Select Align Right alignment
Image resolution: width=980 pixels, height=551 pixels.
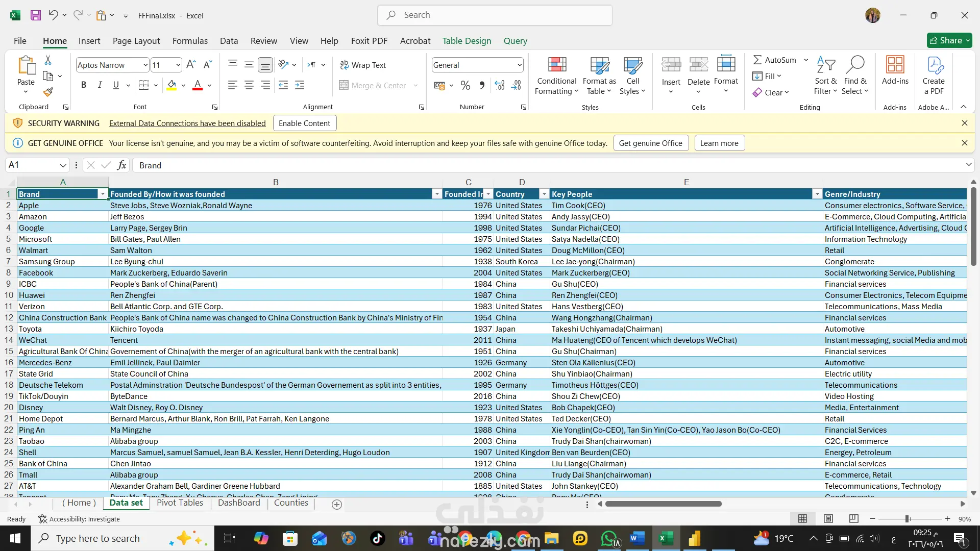(265, 85)
